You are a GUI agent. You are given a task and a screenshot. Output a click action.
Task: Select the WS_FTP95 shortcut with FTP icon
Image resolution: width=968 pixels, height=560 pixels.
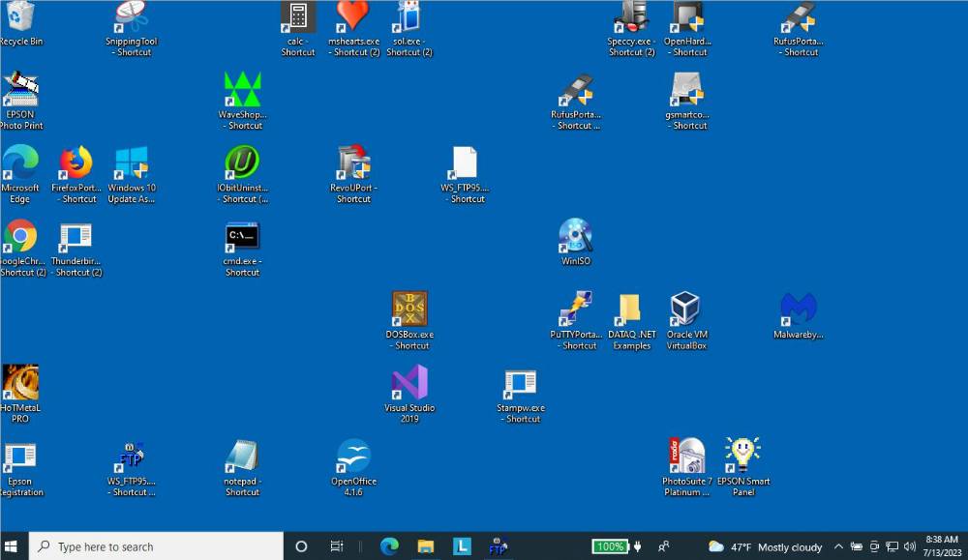[132, 467]
